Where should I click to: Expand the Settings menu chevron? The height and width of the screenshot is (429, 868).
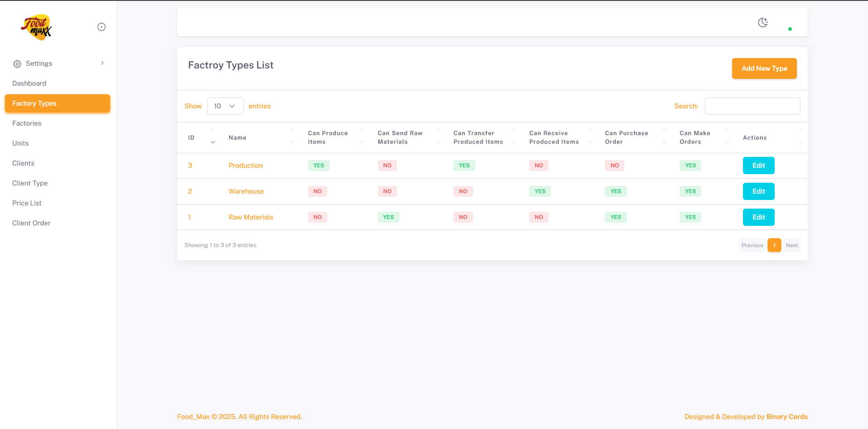[x=102, y=63]
